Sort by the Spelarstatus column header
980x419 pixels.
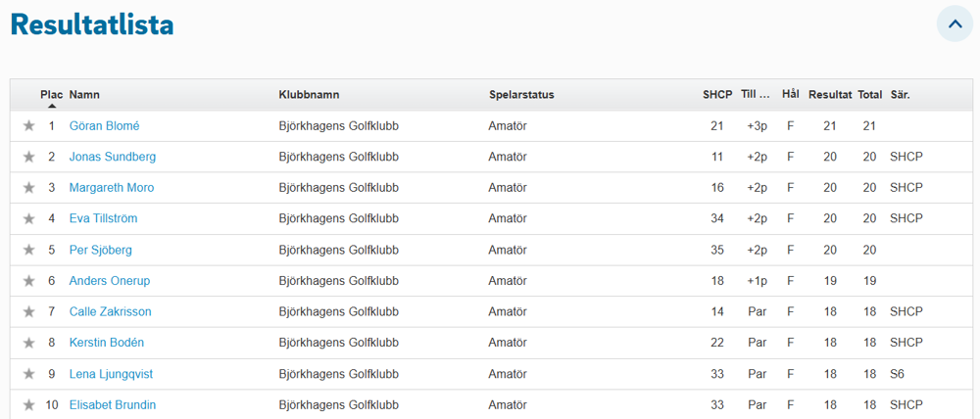[521, 95]
